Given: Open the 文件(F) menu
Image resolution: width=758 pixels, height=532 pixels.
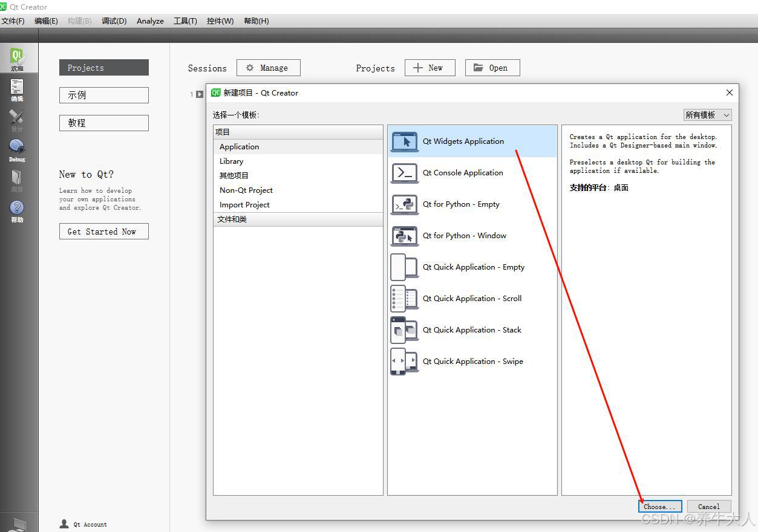Looking at the screenshot, I should [13, 21].
